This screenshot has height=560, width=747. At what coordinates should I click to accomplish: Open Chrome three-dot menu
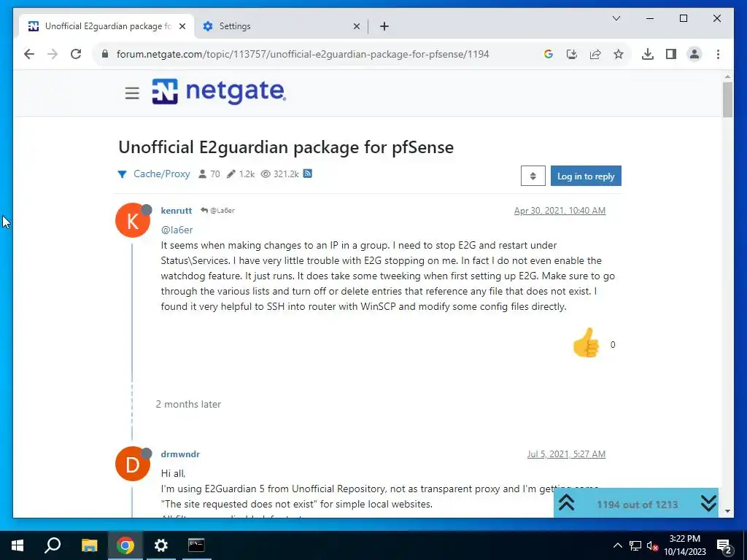pos(718,54)
